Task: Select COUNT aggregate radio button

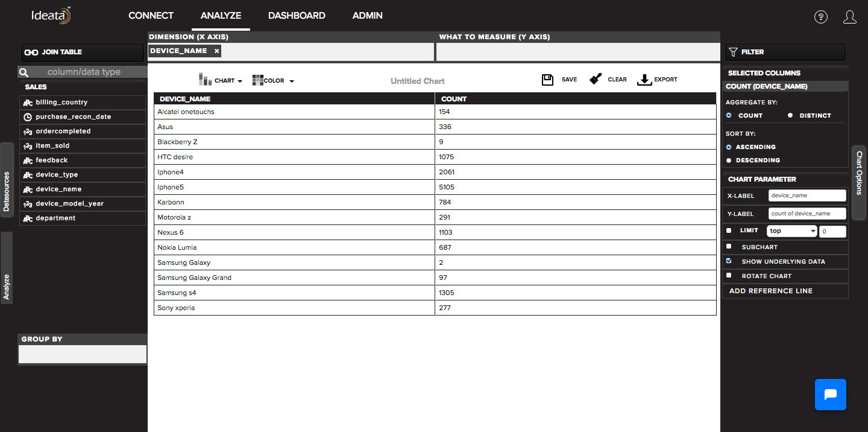Action: coord(729,115)
